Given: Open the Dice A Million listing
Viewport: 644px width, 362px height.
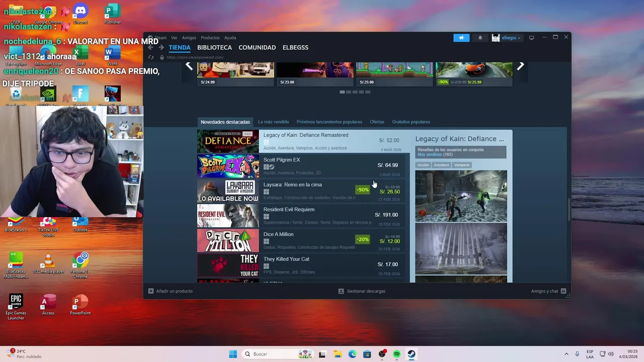Looking at the screenshot, I should [x=301, y=240].
